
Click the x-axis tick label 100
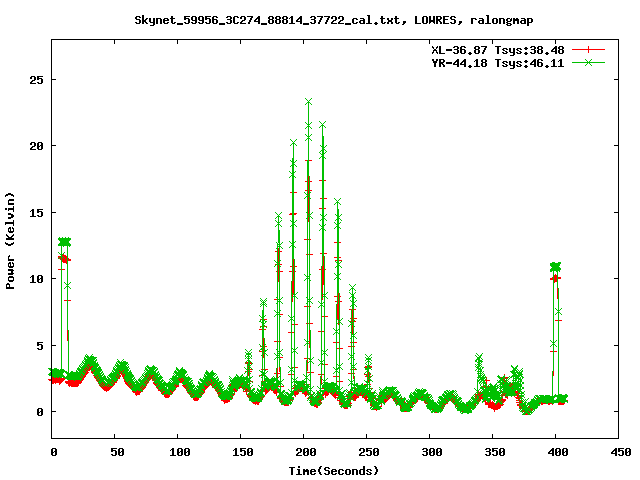180,452
